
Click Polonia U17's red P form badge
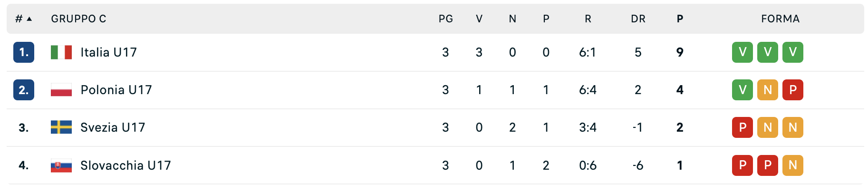point(792,90)
